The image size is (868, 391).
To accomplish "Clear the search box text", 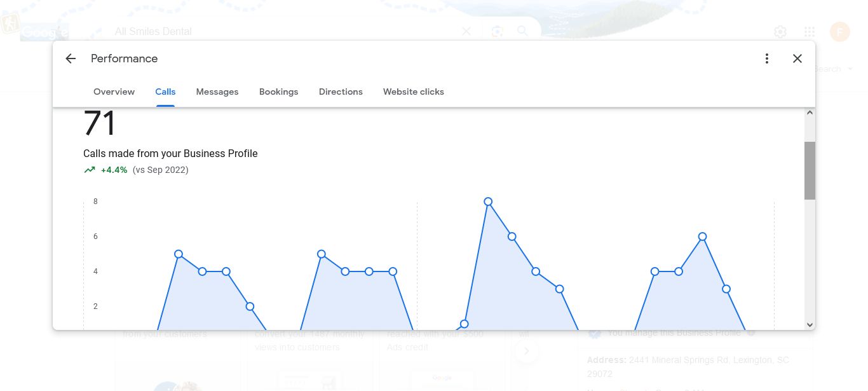I will tap(466, 31).
